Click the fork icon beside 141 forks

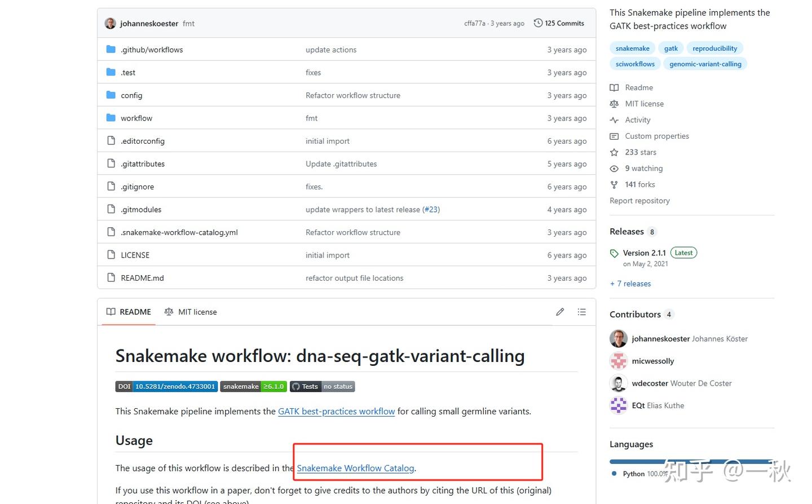click(614, 185)
